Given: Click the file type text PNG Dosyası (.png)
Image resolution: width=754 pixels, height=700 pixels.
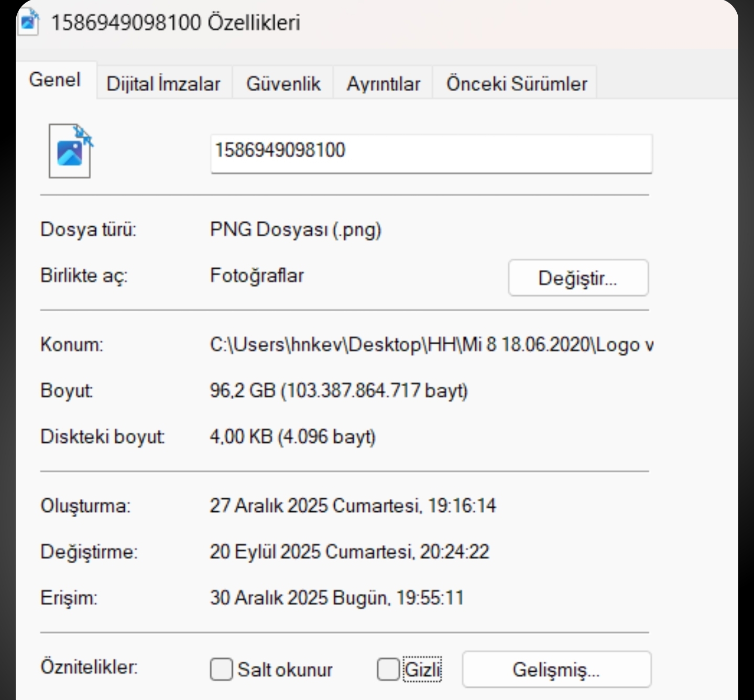Looking at the screenshot, I should click(x=296, y=229).
